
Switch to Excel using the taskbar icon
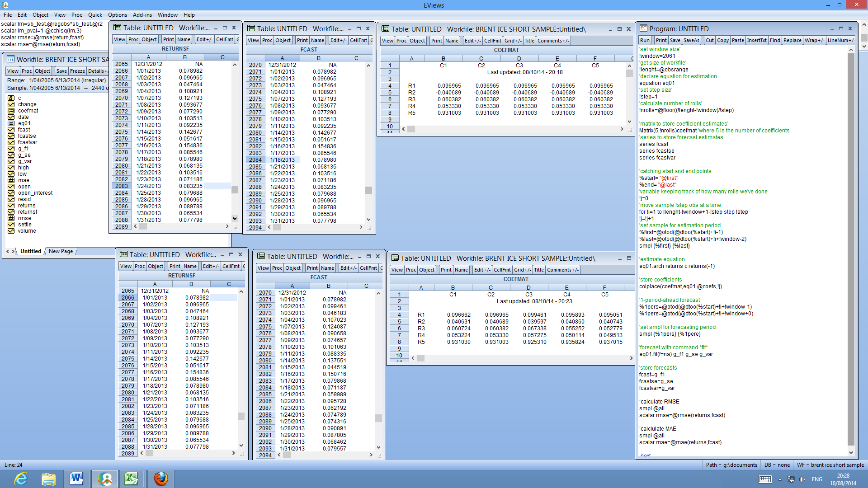(x=132, y=479)
